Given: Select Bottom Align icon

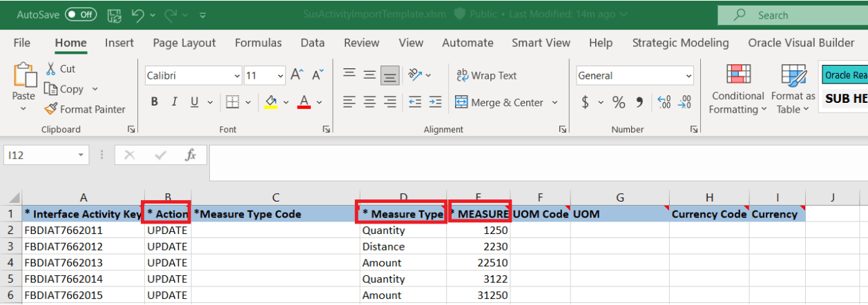Looking at the screenshot, I should [x=390, y=75].
